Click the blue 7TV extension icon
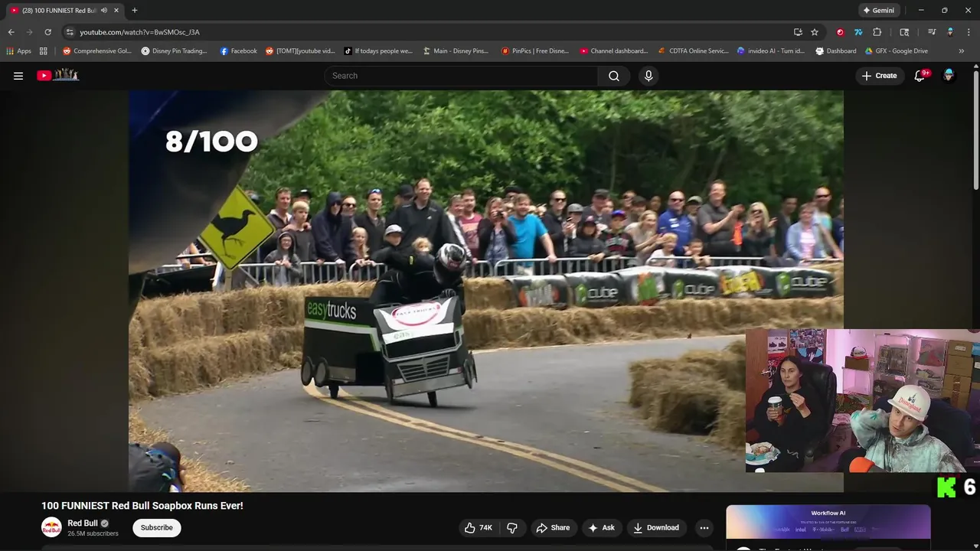 [x=858, y=32]
